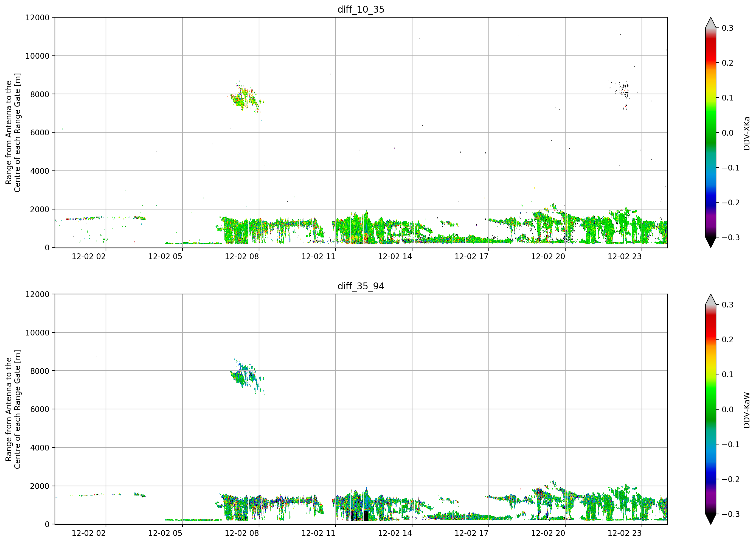756x543 pixels.
Task: Click the 10000 tick on diff_35_94 y-axis
Action: [37, 332]
